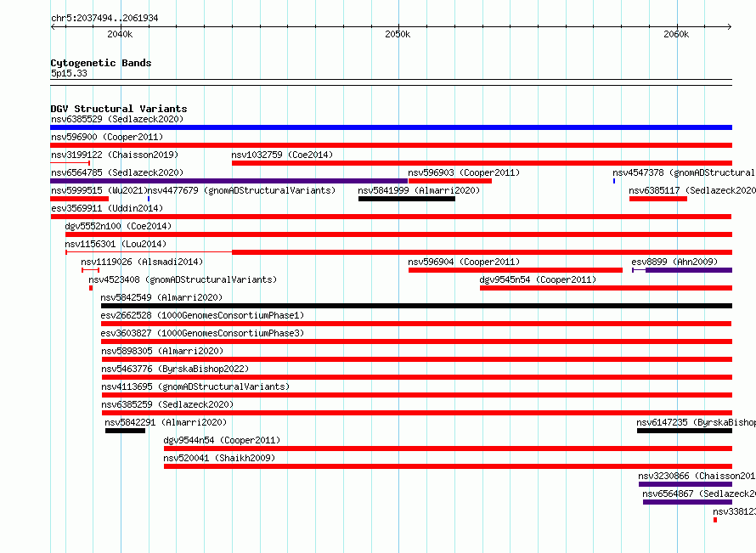Click the long black nsv5842549 bar
The height and width of the screenshot is (553, 756).
pyautogui.click(x=416, y=306)
